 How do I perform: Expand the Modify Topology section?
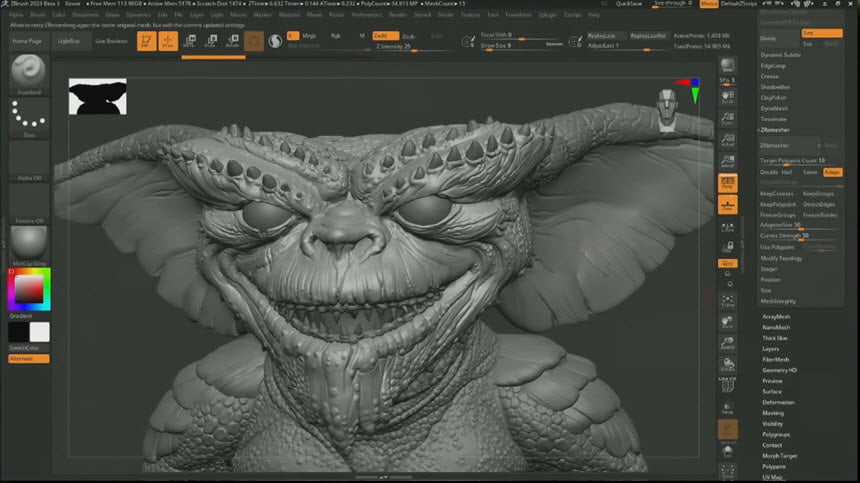click(781, 258)
